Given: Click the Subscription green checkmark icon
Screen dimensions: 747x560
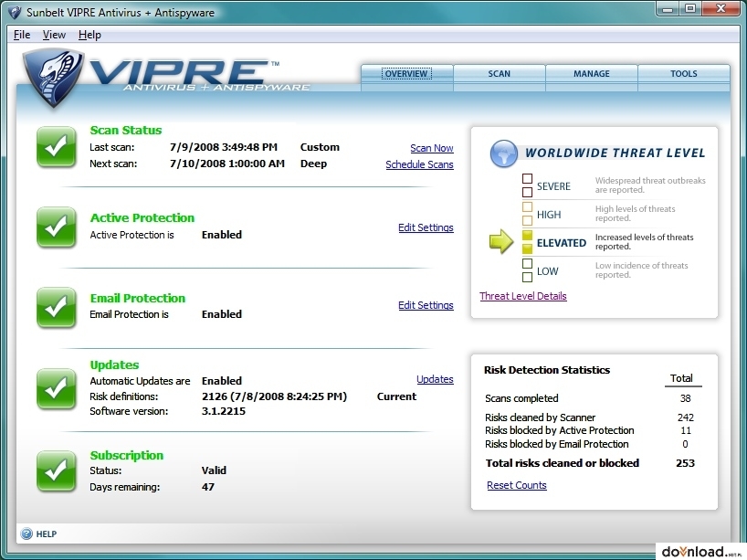Looking at the screenshot, I should (57, 470).
